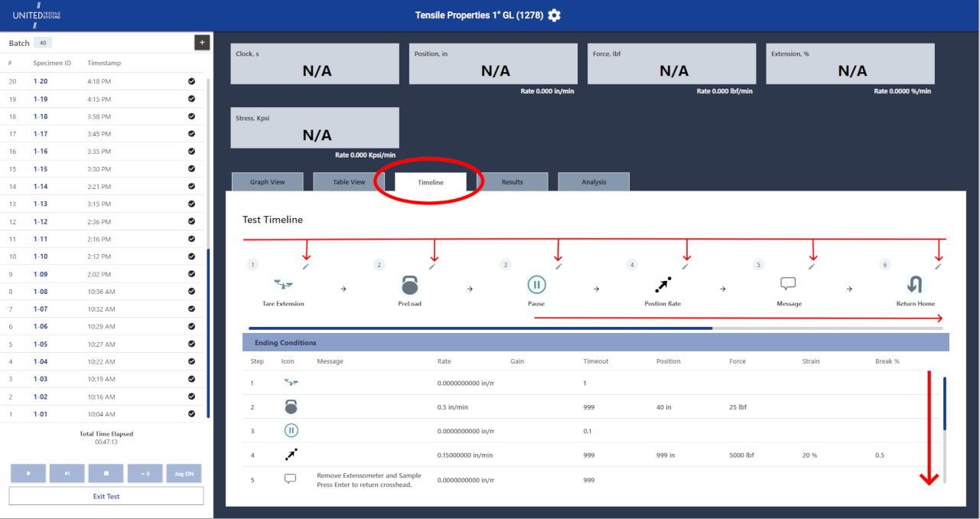This screenshot has height=519, width=980.
Task: Open the Analysis tab
Action: coord(594,182)
